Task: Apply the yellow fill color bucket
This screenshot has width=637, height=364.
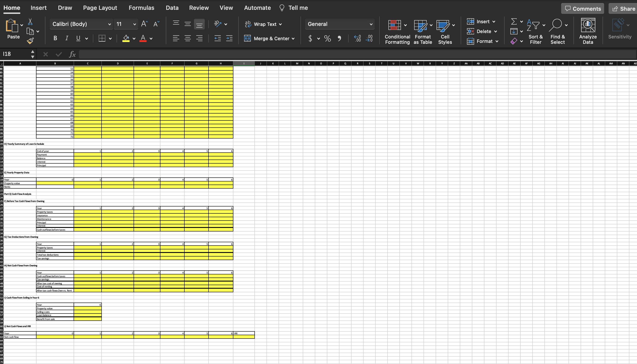Action: point(126,38)
